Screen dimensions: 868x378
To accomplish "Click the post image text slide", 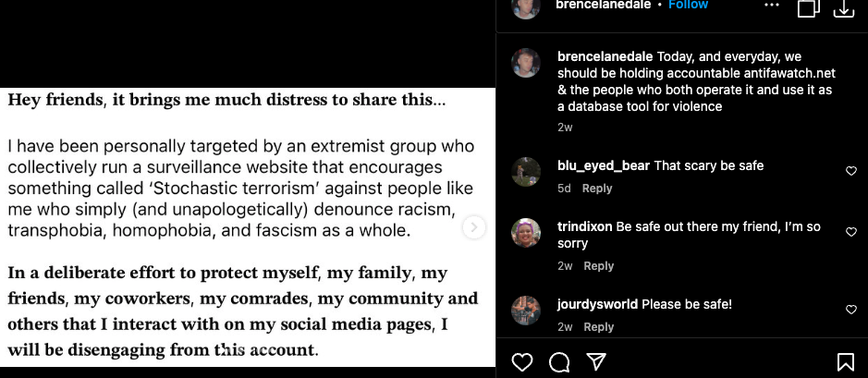I will click(240, 227).
